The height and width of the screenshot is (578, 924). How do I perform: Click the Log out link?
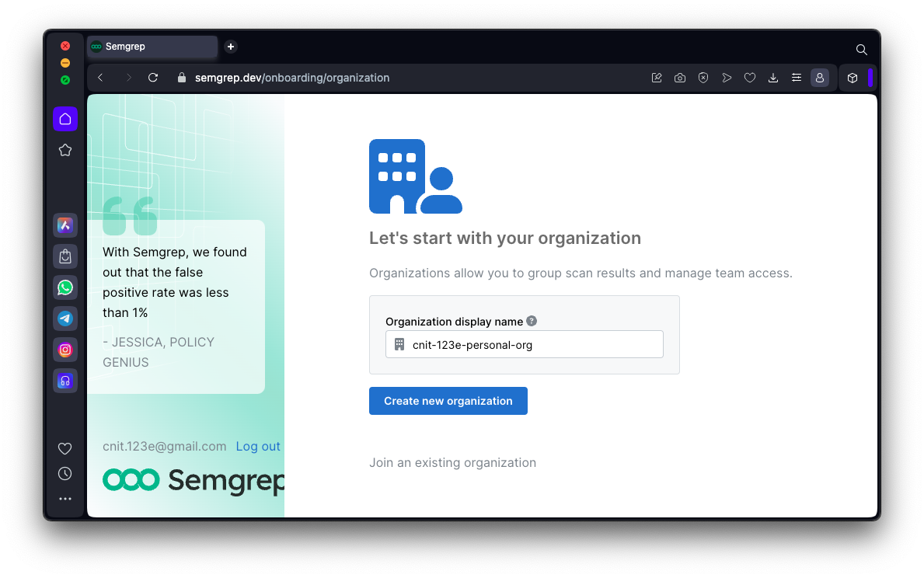pos(258,447)
